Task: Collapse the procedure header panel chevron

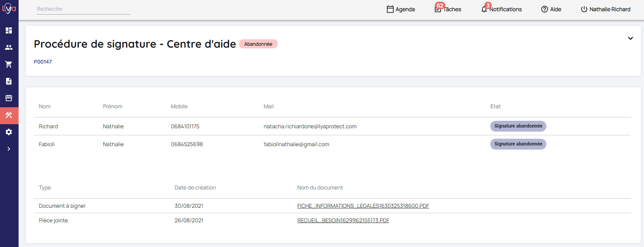Action: [630, 38]
